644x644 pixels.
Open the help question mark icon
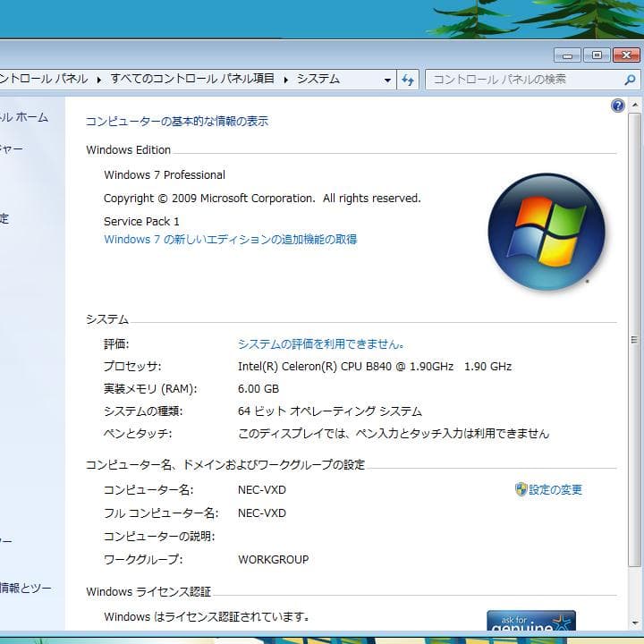617,106
